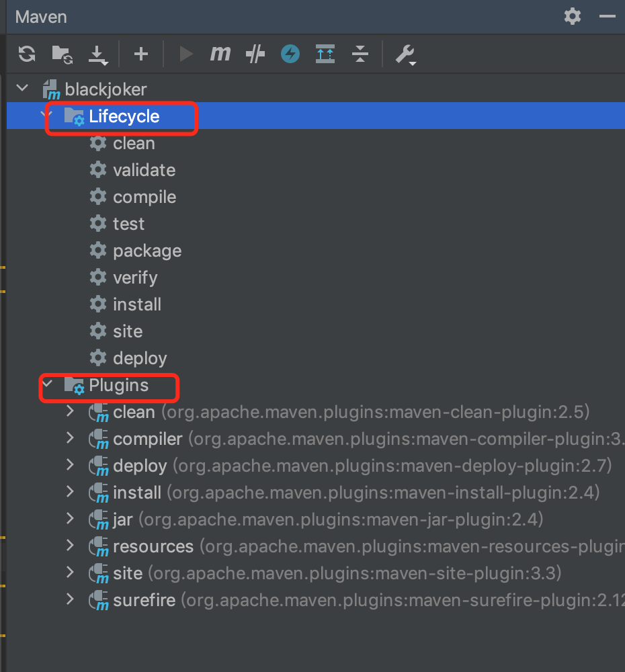Expand the compiler plugin entry
625x672 pixels.
point(70,438)
